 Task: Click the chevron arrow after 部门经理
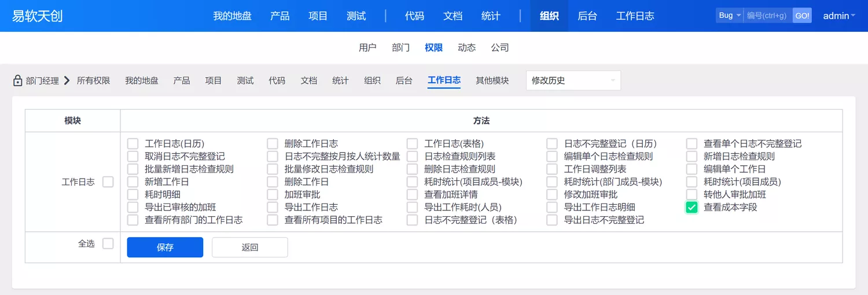click(x=67, y=81)
